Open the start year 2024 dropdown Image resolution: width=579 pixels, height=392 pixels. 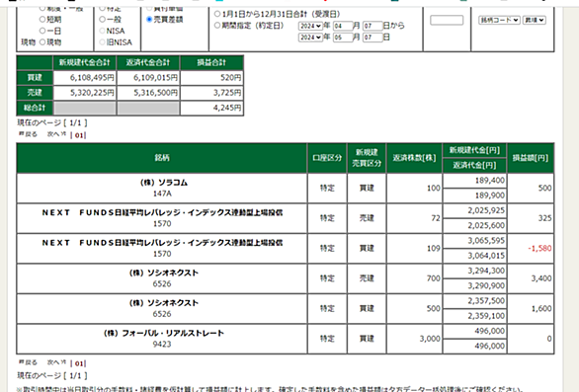point(310,26)
